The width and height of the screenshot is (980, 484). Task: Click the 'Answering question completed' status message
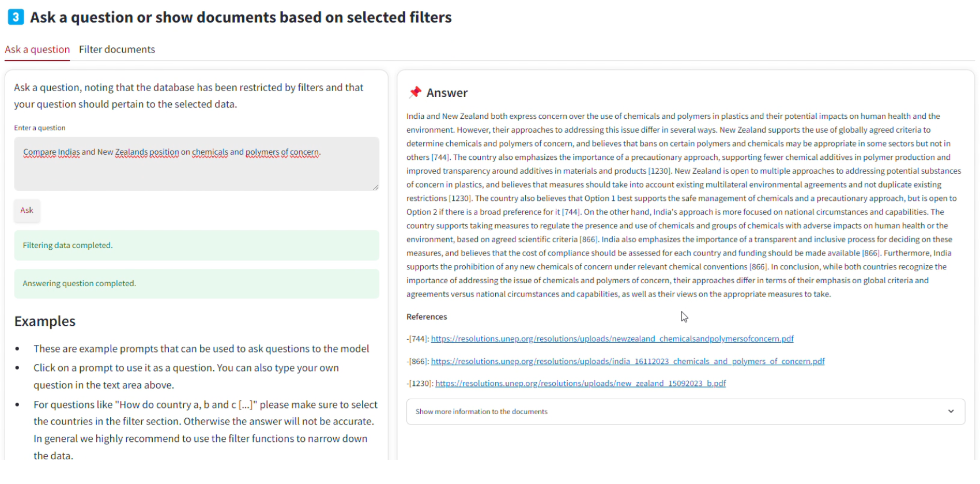coord(197,283)
